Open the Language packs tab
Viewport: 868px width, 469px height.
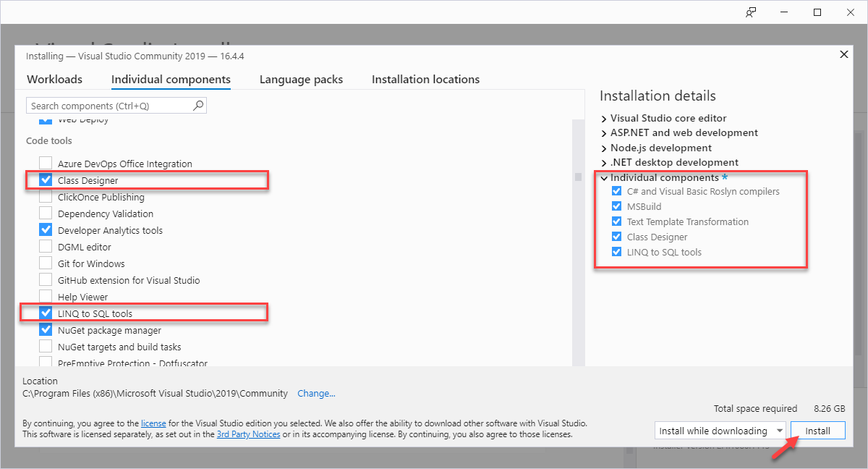(x=301, y=80)
